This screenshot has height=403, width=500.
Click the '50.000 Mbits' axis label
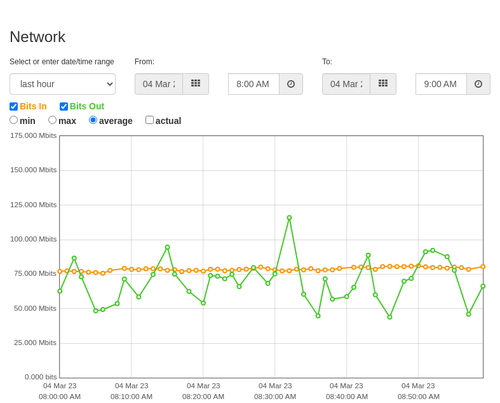pyautogui.click(x=35, y=308)
